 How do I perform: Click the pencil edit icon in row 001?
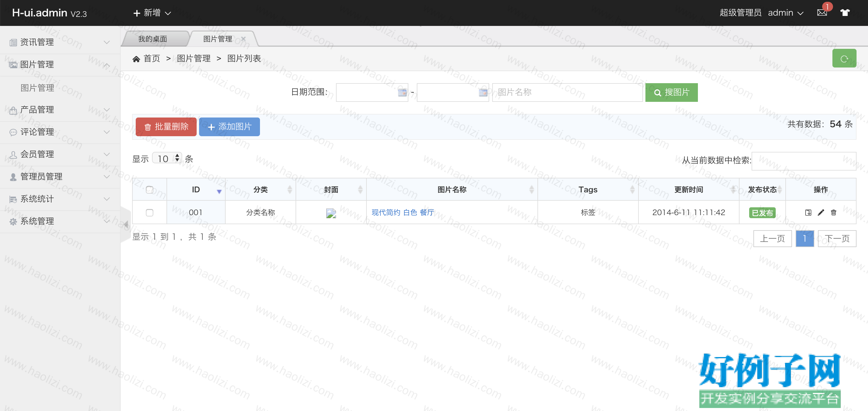pyautogui.click(x=821, y=212)
